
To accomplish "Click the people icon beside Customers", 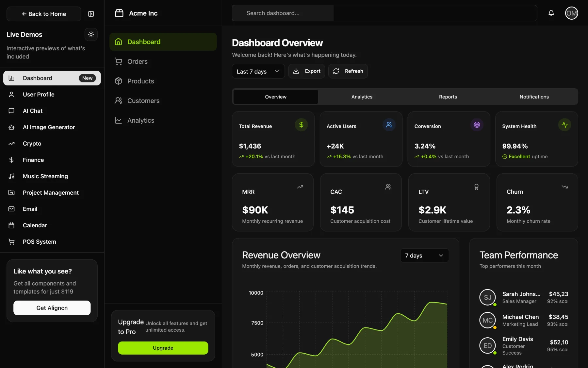I will point(119,101).
